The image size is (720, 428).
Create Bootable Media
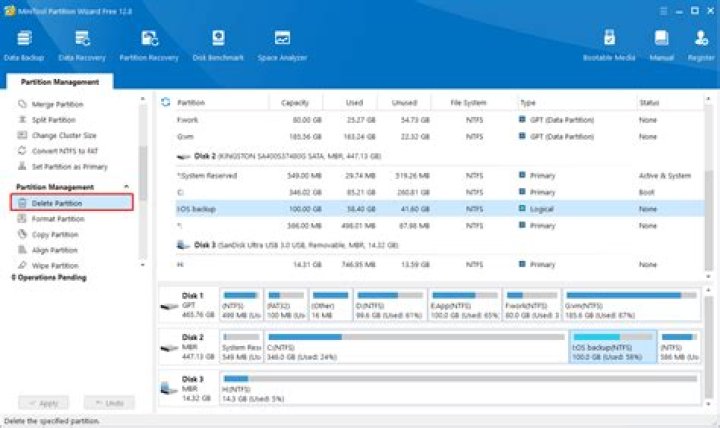609,46
